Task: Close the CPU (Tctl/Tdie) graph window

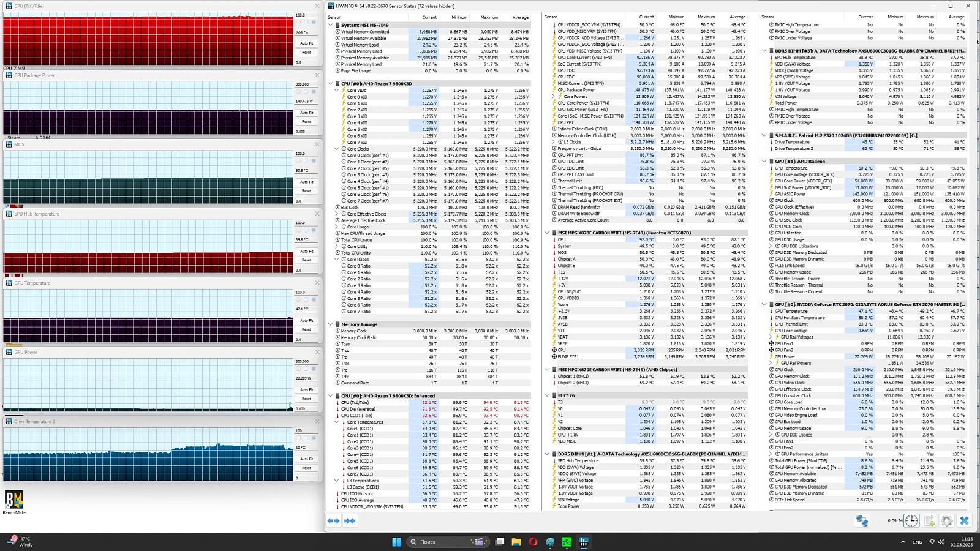Action: point(317,6)
